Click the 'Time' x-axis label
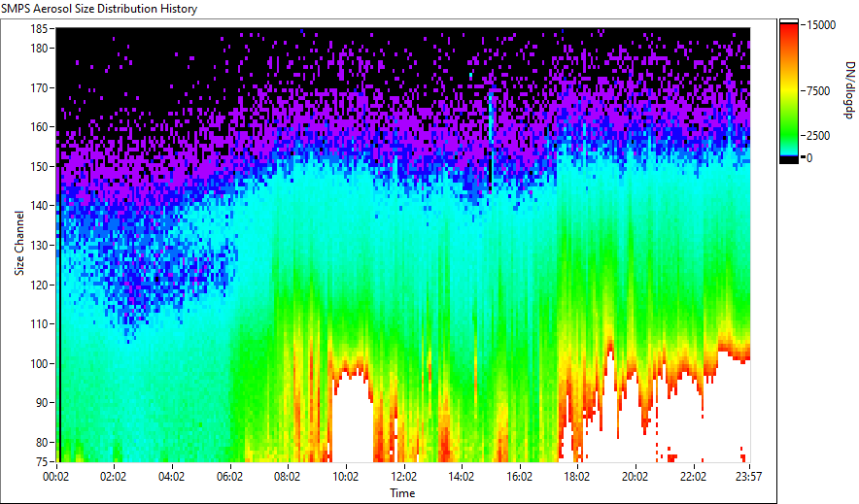The height and width of the screenshot is (504, 859). point(402,493)
